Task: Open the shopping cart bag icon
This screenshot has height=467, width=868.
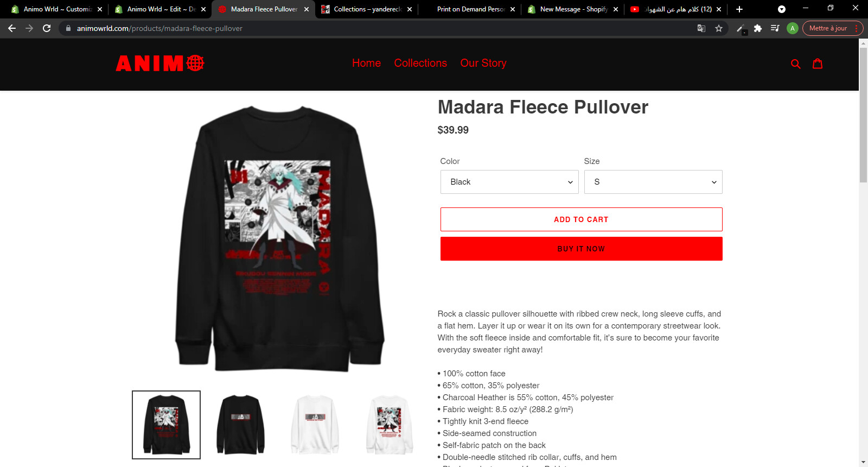Action: [x=818, y=64]
